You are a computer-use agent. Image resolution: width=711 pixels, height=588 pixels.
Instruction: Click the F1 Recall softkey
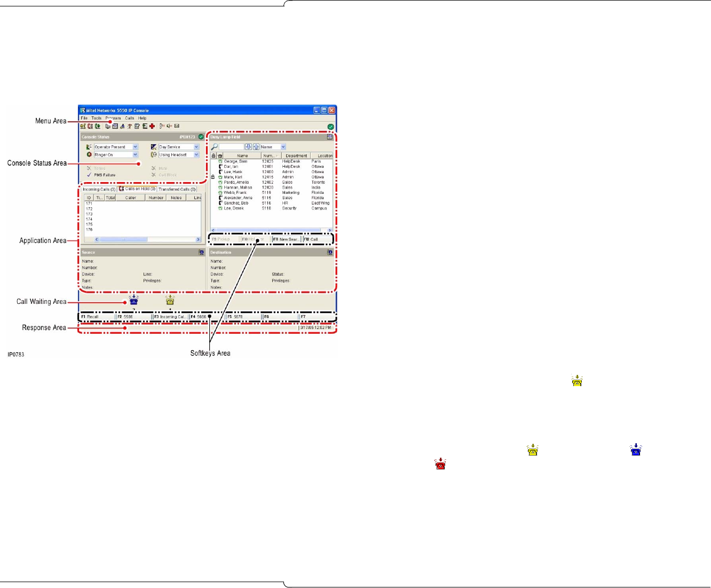(98, 317)
